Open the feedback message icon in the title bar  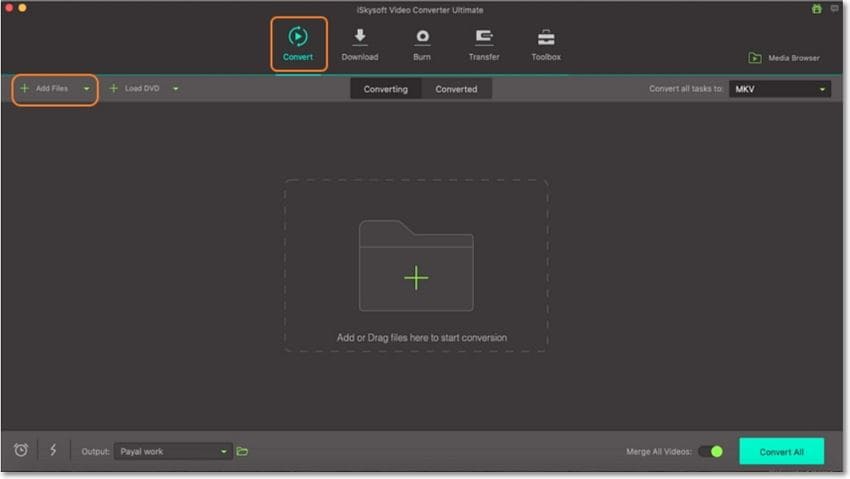pos(834,9)
